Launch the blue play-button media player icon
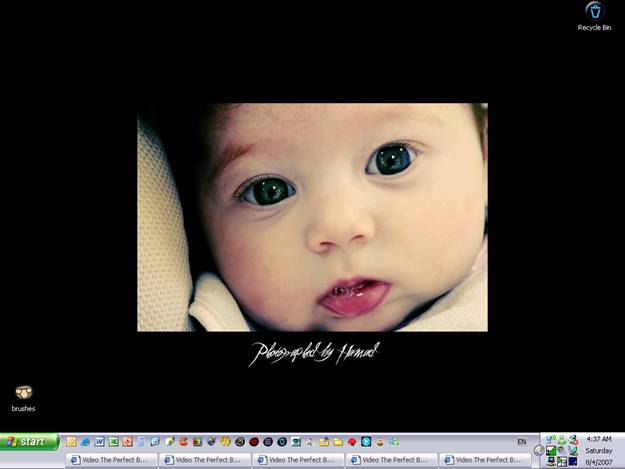 (x=366, y=442)
